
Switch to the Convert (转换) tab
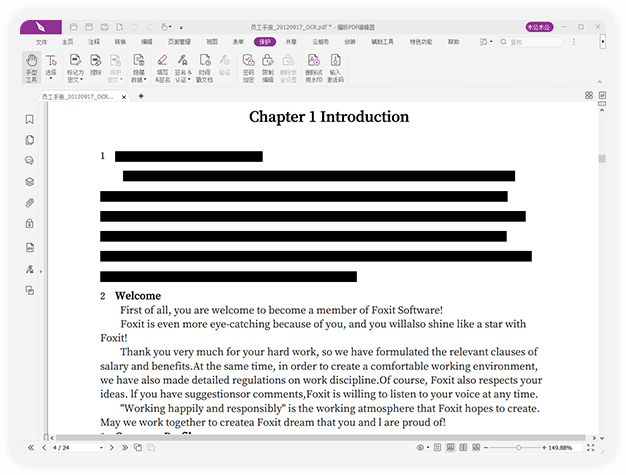click(120, 42)
